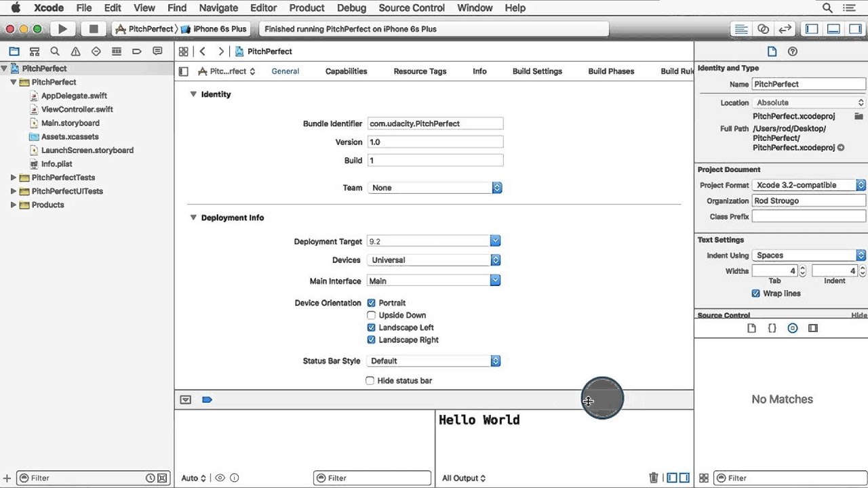The width and height of the screenshot is (868, 488).
Task: Open the Product menu
Action: click(x=307, y=8)
